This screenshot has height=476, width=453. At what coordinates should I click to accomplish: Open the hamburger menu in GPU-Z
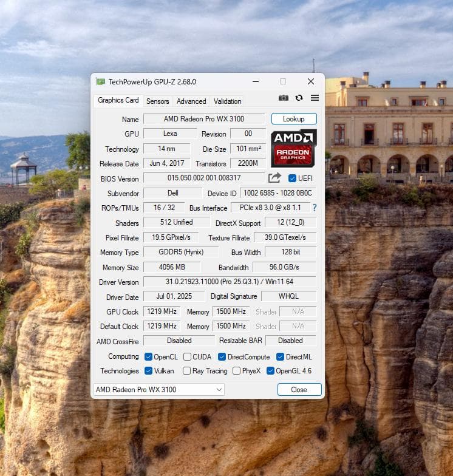[315, 98]
